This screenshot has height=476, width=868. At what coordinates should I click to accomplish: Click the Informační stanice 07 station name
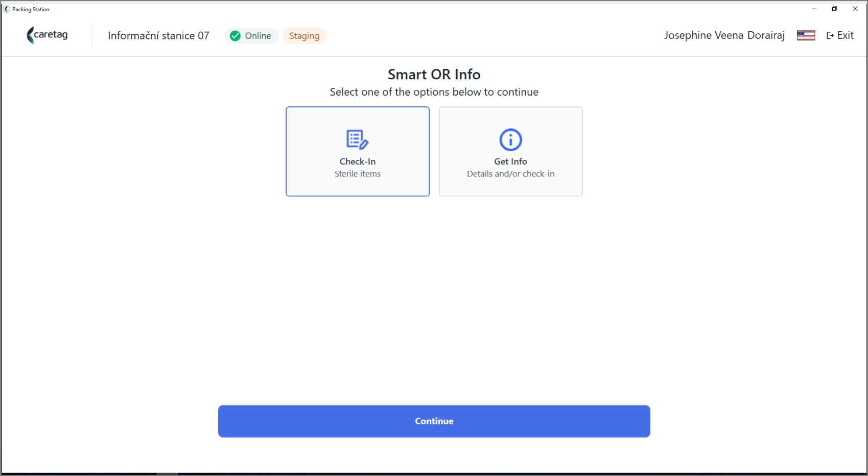click(x=158, y=36)
